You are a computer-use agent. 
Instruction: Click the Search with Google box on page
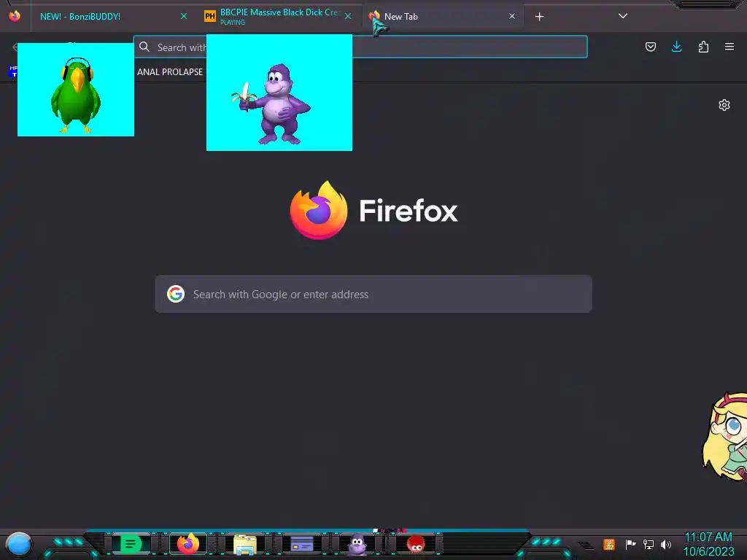click(373, 294)
